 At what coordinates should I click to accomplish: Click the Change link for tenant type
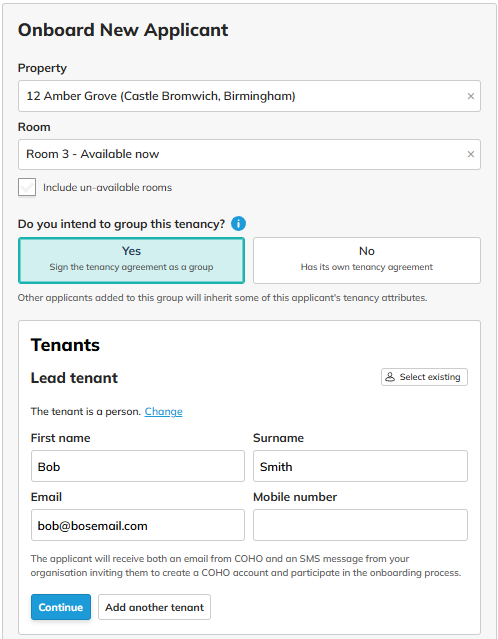(x=163, y=412)
